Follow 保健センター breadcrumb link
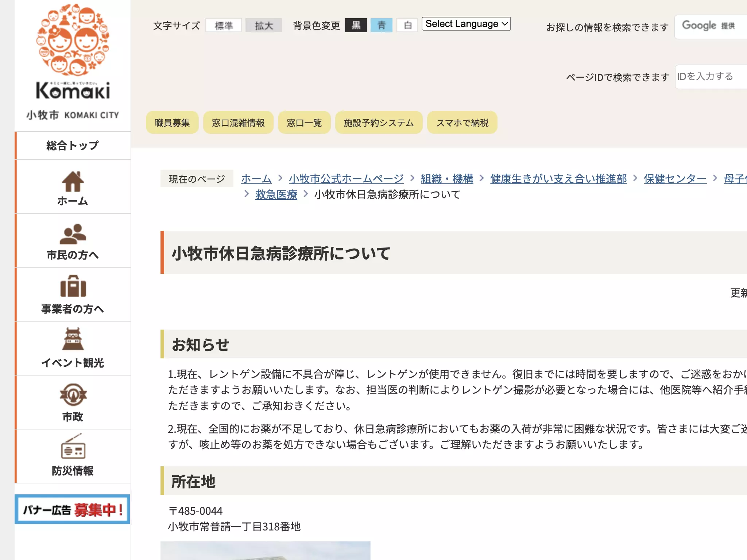The image size is (747, 560). click(675, 179)
